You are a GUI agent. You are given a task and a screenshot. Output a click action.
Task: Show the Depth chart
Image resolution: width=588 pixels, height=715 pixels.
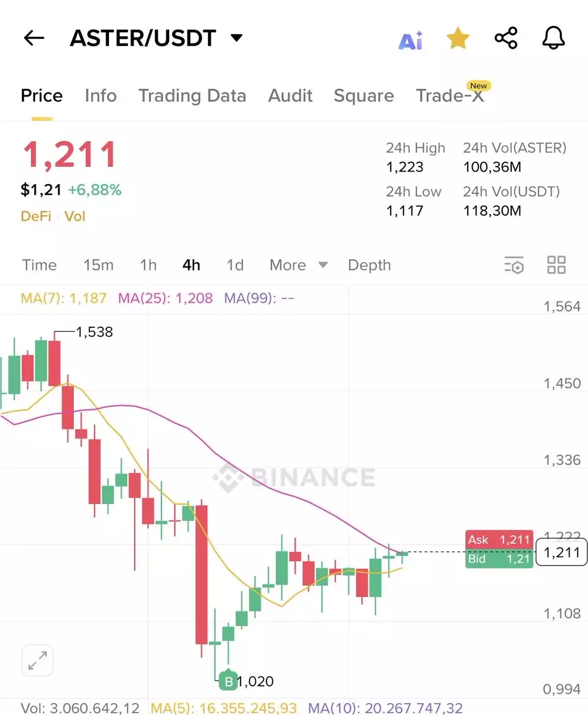click(x=369, y=265)
